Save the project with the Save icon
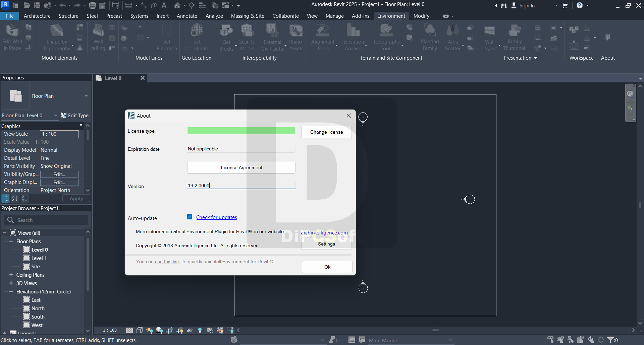This screenshot has height=345, width=644. (37, 5)
